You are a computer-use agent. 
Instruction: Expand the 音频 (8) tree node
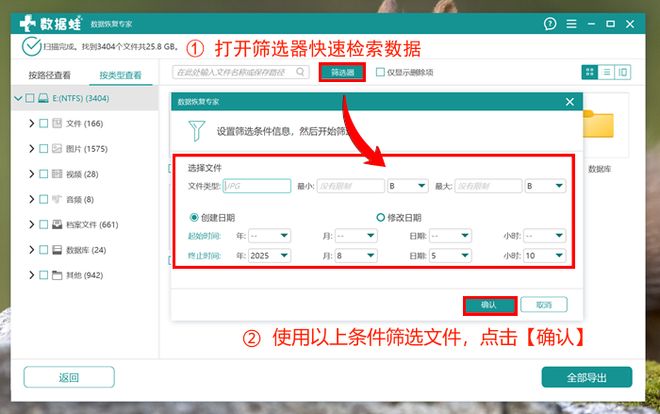tap(32, 199)
